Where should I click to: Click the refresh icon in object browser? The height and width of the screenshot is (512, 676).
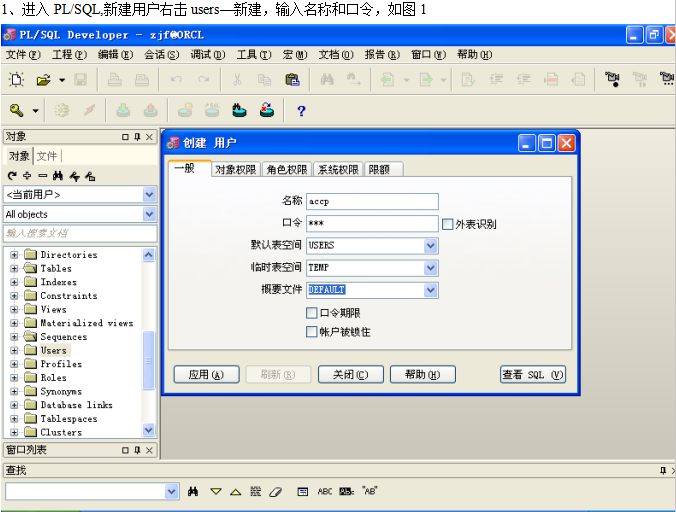coord(11,177)
